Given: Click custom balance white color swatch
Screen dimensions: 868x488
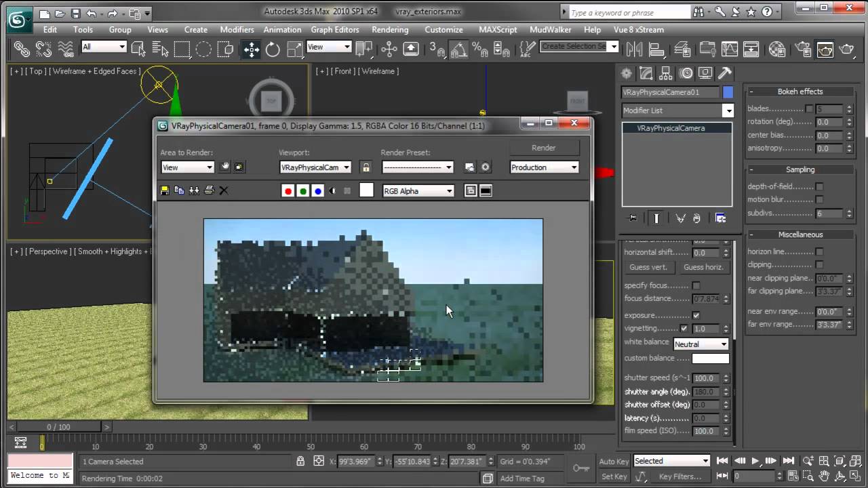Looking at the screenshot, I should 710,359.
